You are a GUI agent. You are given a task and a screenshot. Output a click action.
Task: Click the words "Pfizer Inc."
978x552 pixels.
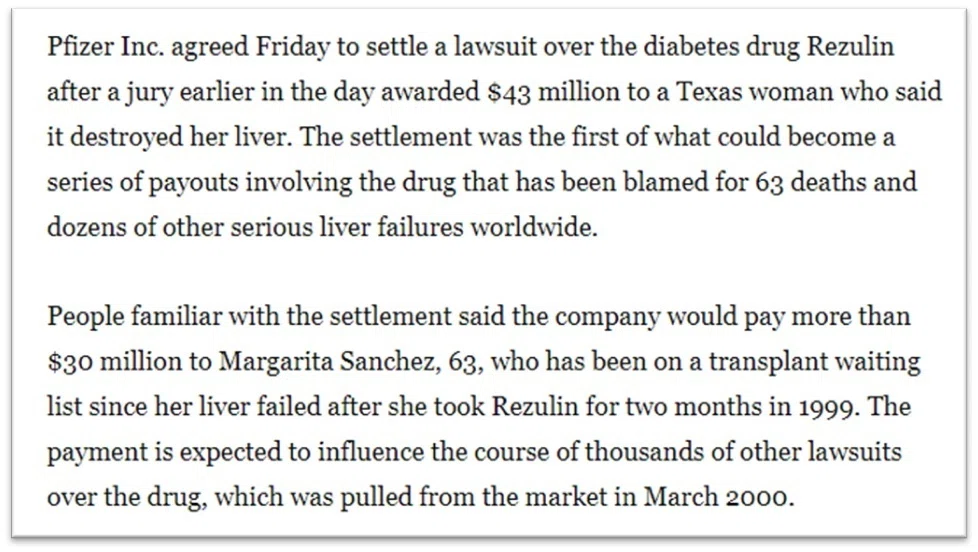105,47
